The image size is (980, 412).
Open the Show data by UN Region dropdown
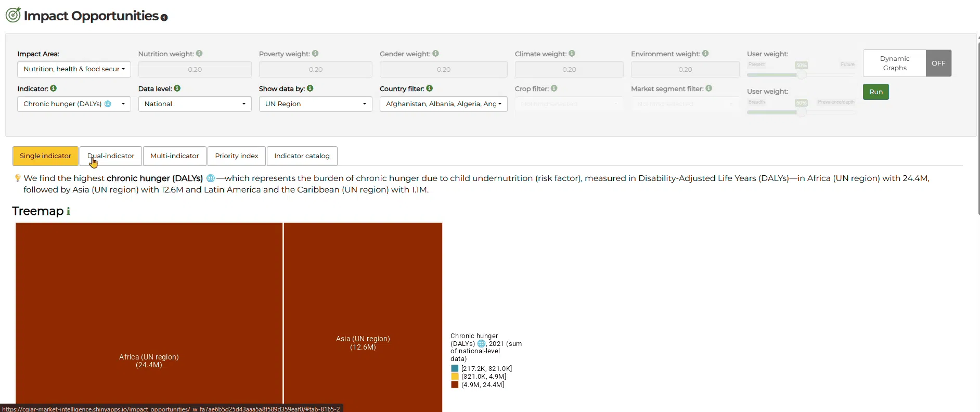coord(315,104)
